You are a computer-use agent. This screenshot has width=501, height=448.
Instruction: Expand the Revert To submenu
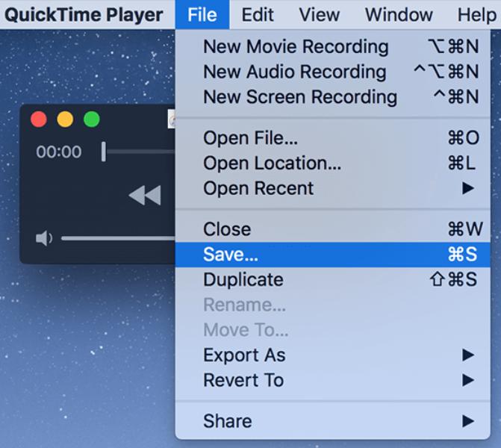pyautogui.click(x=332, y=380)
